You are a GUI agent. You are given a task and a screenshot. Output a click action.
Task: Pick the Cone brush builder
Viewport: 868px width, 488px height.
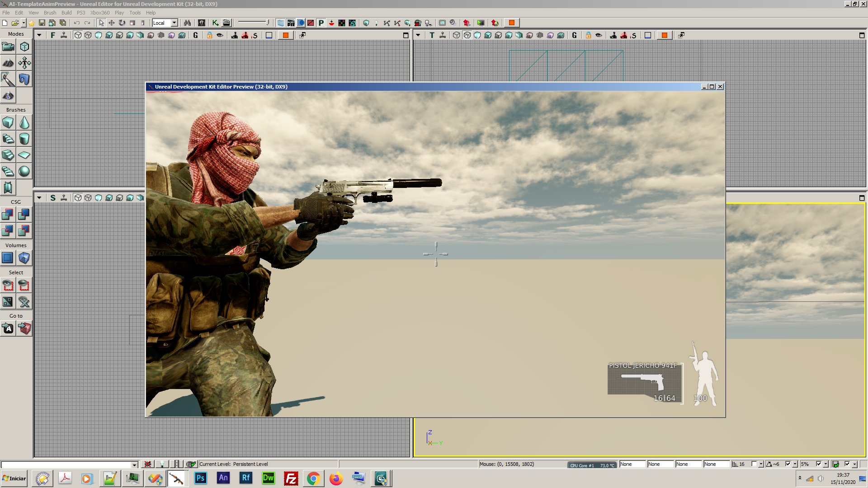pyautogui.click(x=24, y=122)
